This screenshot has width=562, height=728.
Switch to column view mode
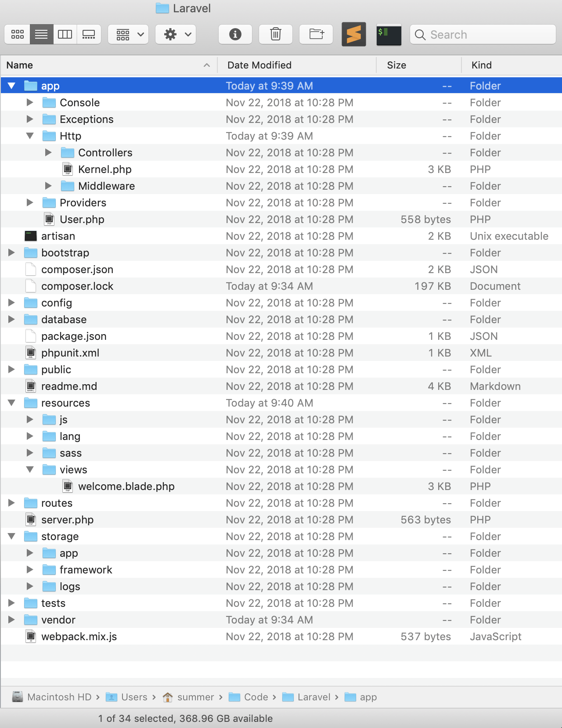pyautogui.click(x=65, y=34)
